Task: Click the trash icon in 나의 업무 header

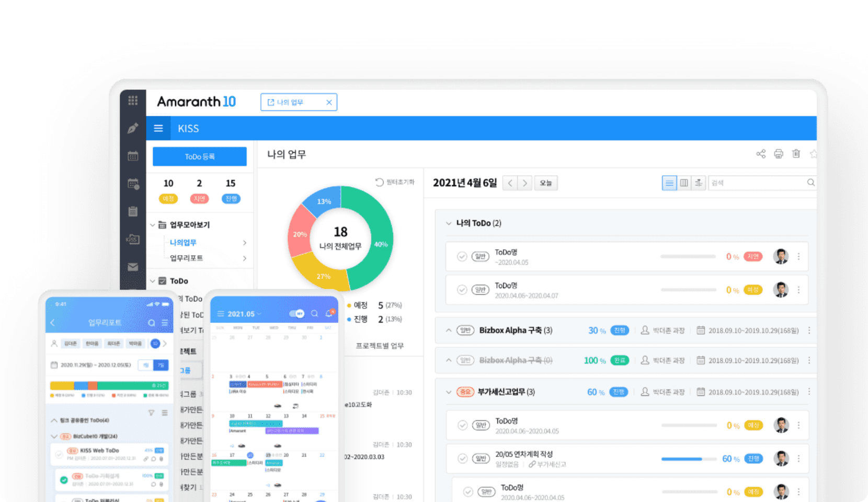Action: 796,154
